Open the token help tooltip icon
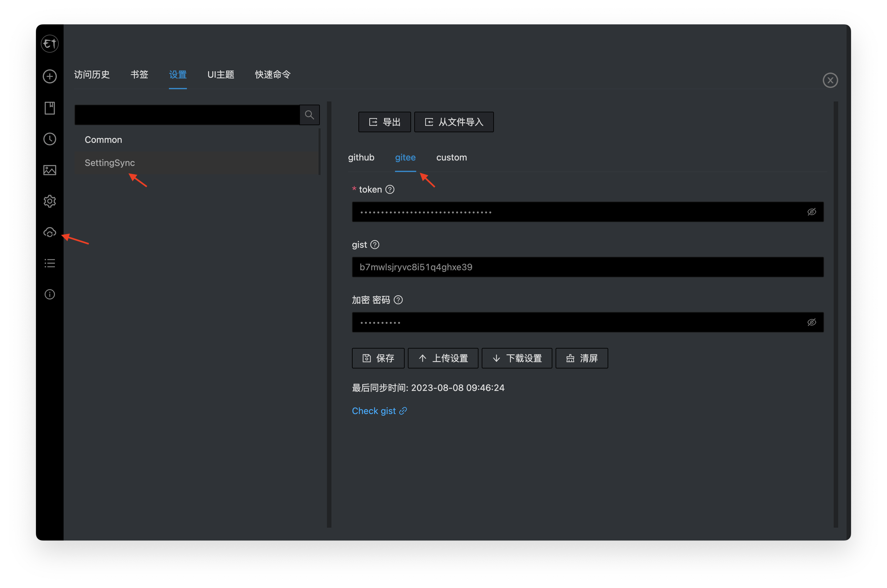This screenshot has width=887, height=588. 390,189
